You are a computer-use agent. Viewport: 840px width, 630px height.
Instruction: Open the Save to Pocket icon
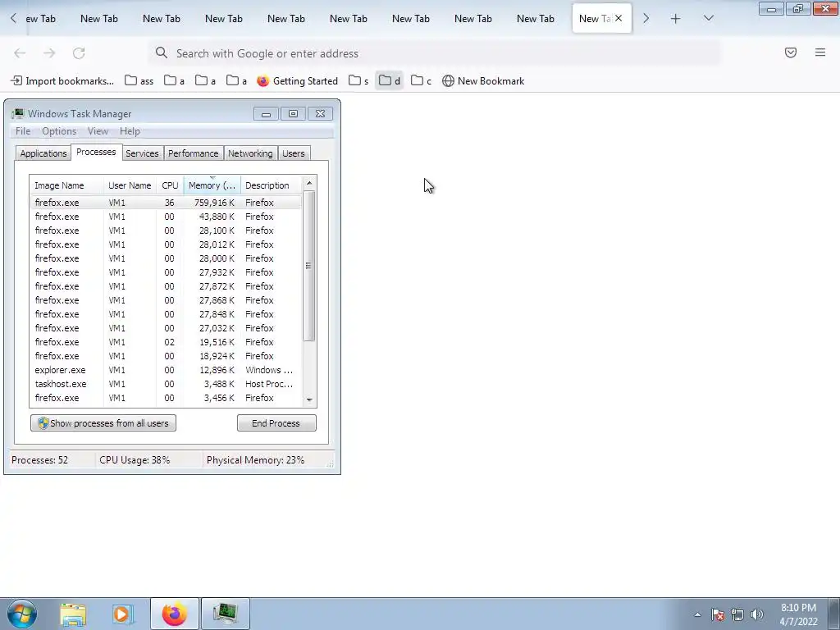coord(791,52)
